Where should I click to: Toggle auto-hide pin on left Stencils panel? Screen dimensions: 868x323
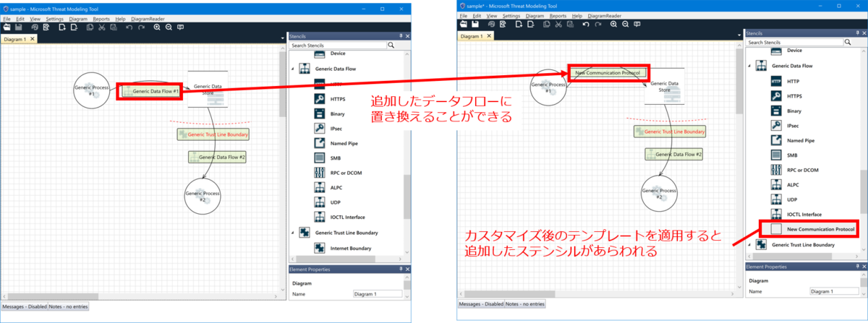(401, 35)
